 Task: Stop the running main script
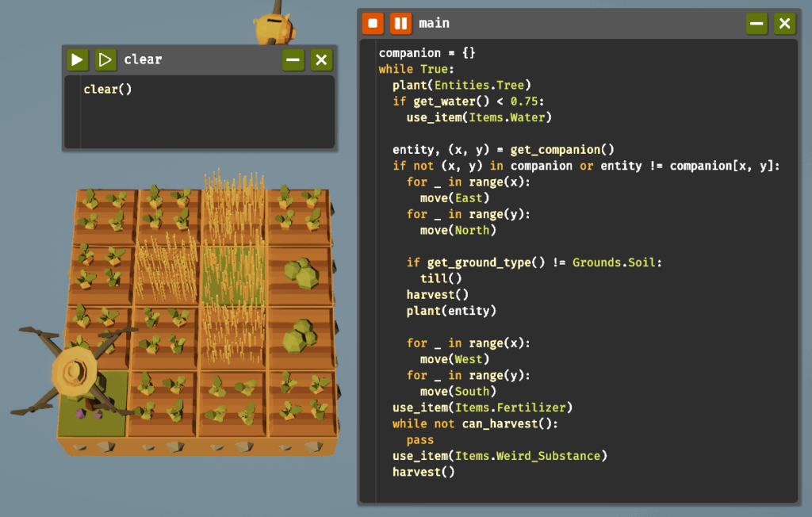[x=373, y=23]
